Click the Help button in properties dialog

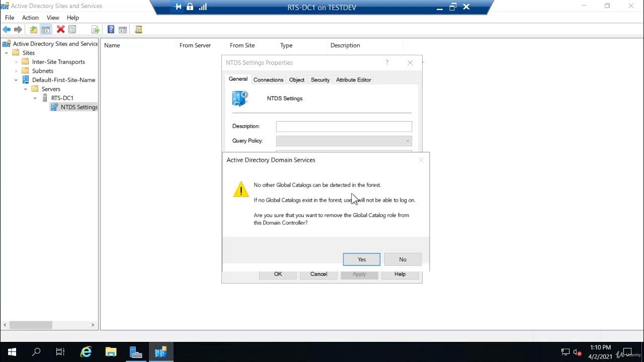click(x=400, y=275)
